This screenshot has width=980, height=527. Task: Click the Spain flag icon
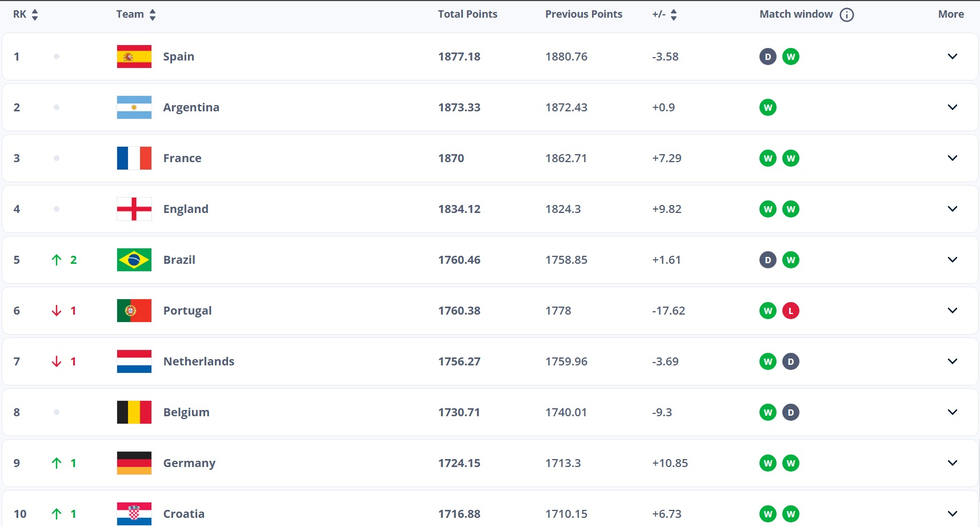pyautogui.click(x=134, y=57)
